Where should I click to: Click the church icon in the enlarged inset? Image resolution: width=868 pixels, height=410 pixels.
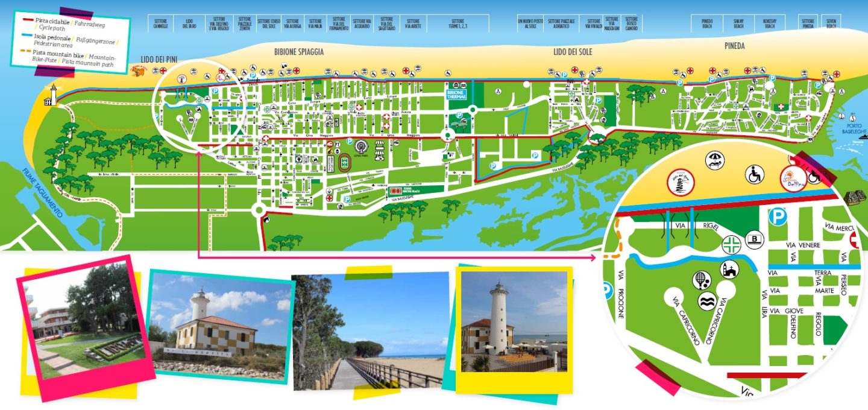click(730, 270)
